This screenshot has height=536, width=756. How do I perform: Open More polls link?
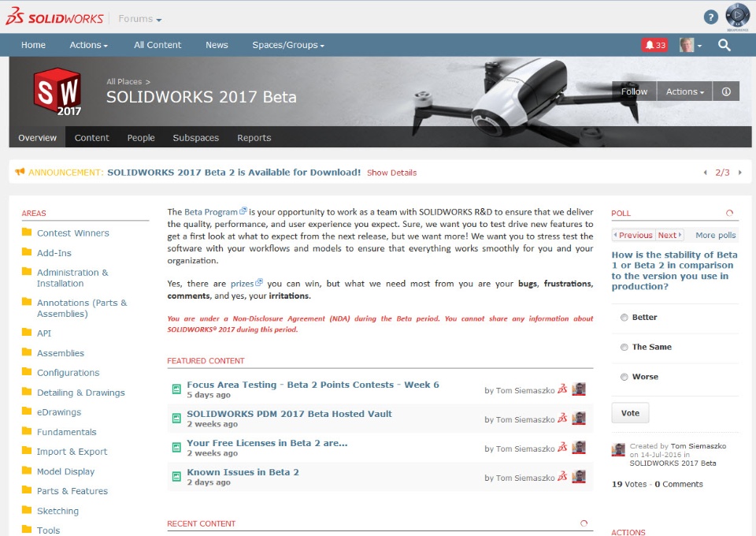click(x=716, y=235)
